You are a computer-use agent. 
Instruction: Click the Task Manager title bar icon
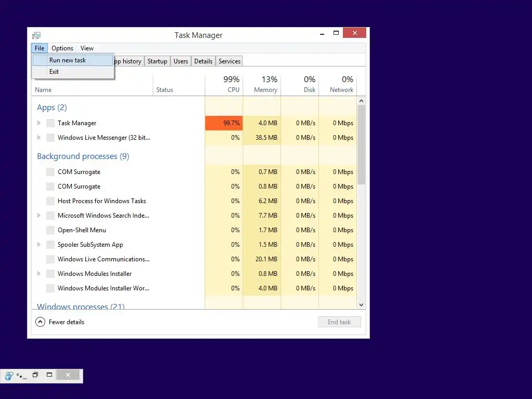tap(36, 35)
